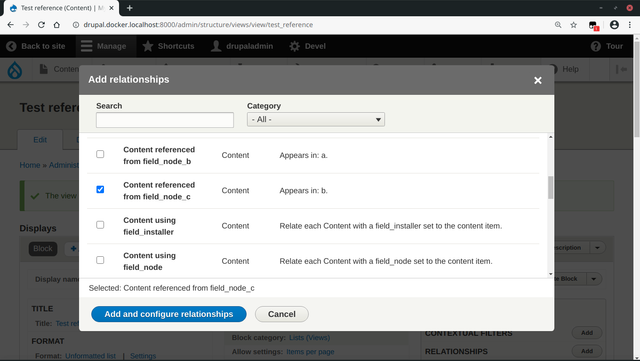Open Shortcuts toolbar item
This screenshot has height=361, width=640.
pyautogui.click(x=168, y=46)
